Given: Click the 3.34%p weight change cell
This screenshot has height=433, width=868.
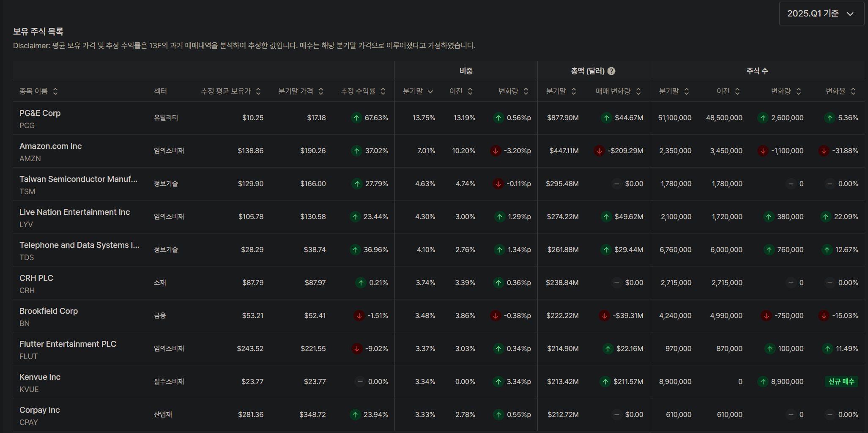Looking at the screenshot, I should point(519,381).
